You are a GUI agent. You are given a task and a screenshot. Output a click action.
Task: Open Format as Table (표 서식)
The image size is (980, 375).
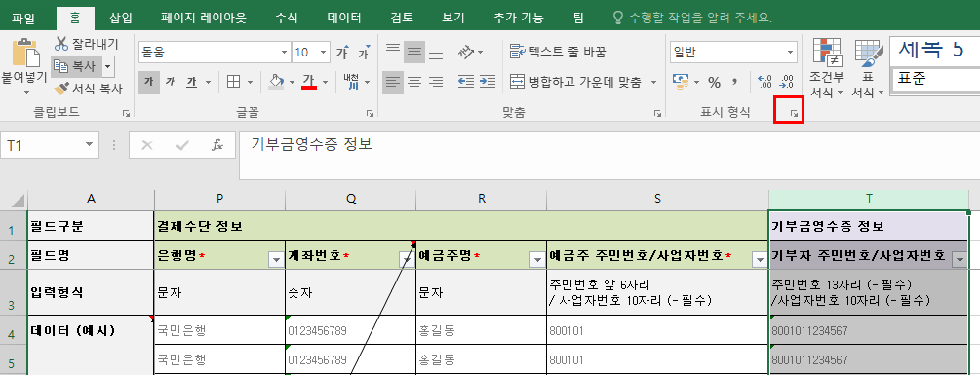point(868,67)
